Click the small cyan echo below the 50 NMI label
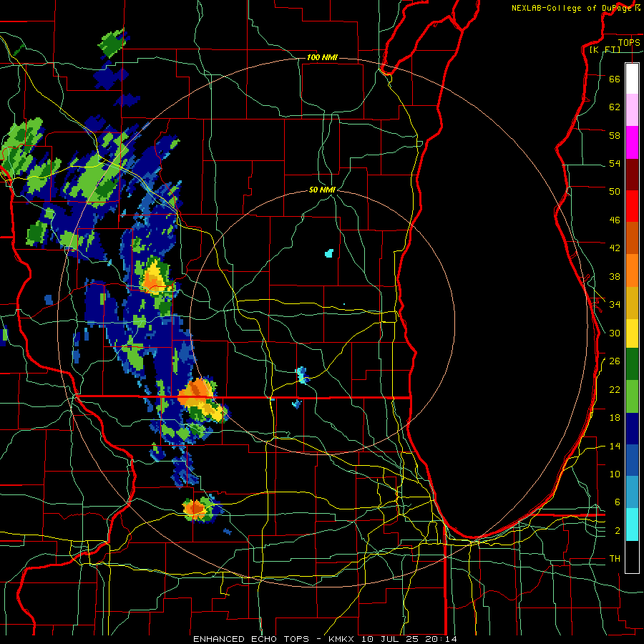The height and width of the screenshot is (644, 644). [329, 253]
